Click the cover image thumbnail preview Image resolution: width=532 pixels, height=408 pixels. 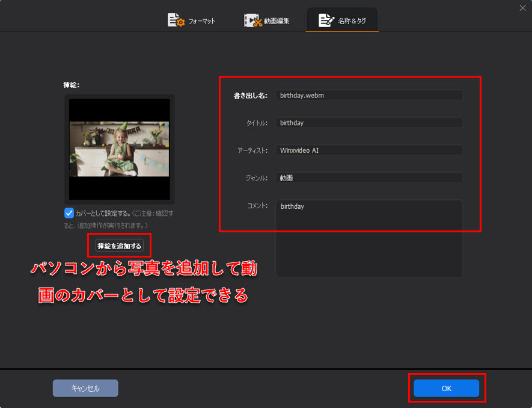pyautogui.click(x=120, y=149)
